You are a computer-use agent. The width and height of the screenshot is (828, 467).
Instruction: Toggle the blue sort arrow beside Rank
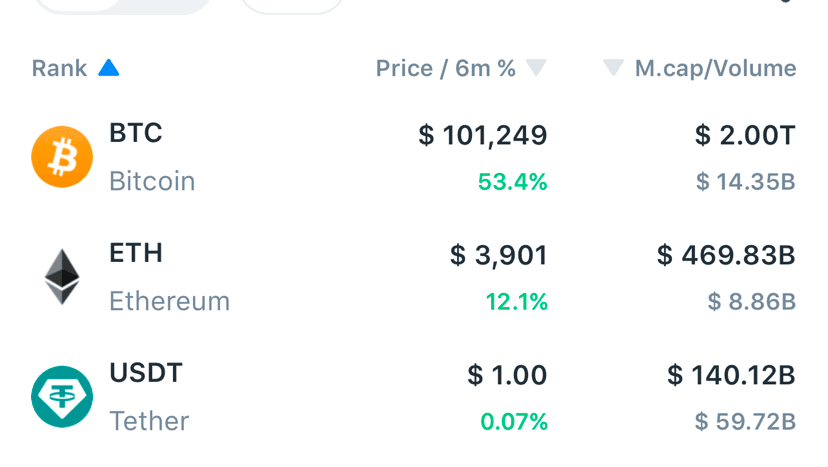point(109,68)
